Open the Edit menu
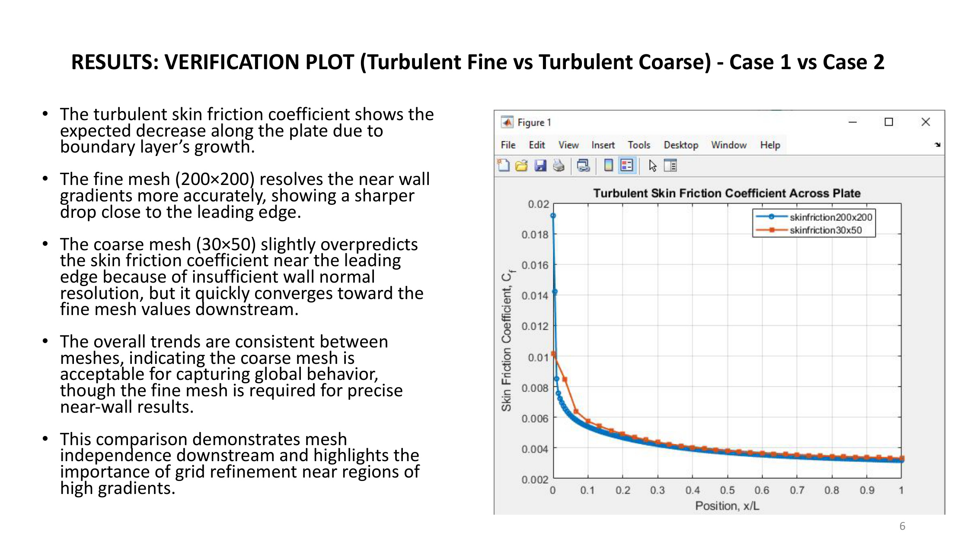 coord(536,145)
